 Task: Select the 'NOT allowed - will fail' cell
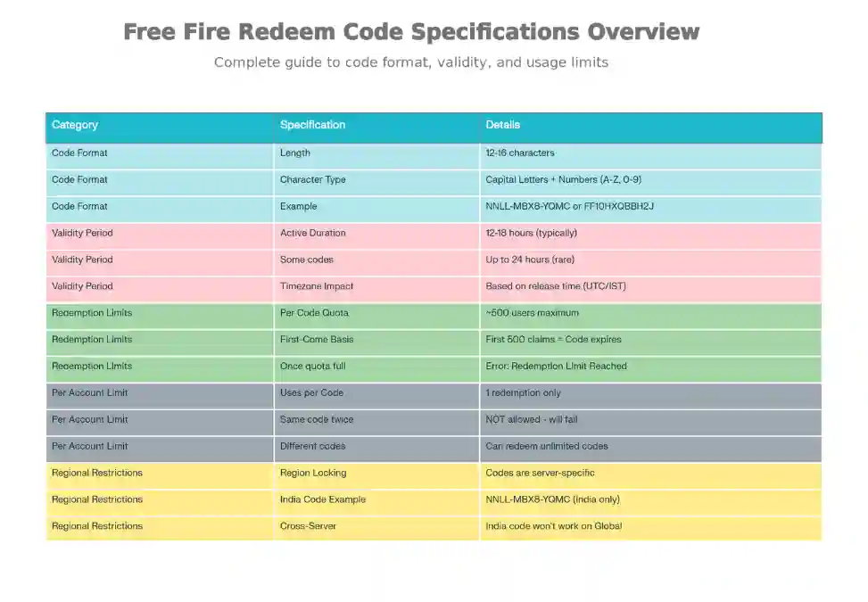coord(533,420)
